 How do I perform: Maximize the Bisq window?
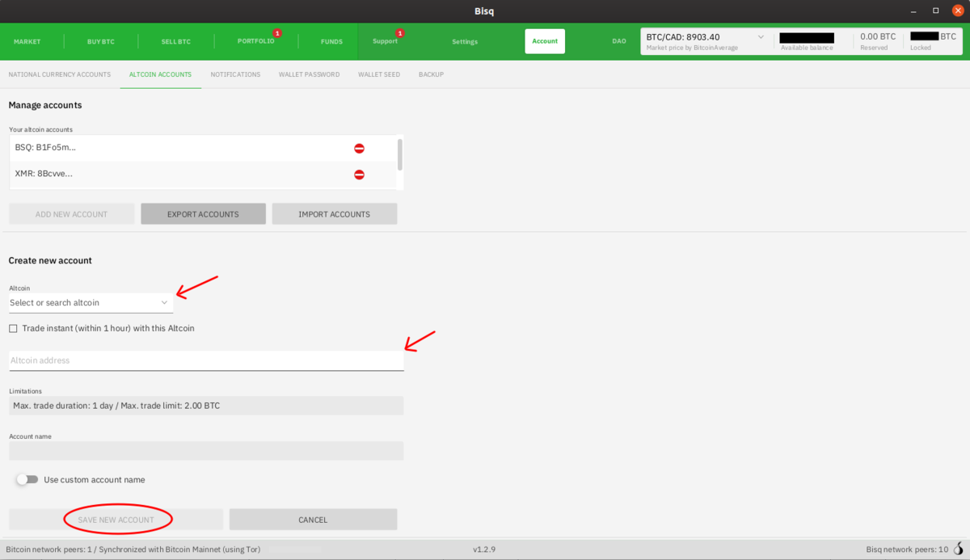pyautogui.click(x=936, y=11)
